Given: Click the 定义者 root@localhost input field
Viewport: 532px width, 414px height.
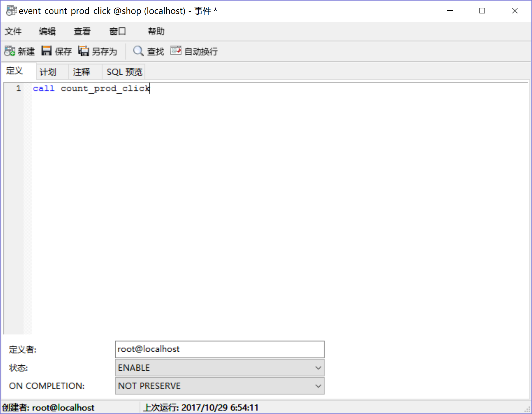Looking at the screenshot, I should click(220, 349).
